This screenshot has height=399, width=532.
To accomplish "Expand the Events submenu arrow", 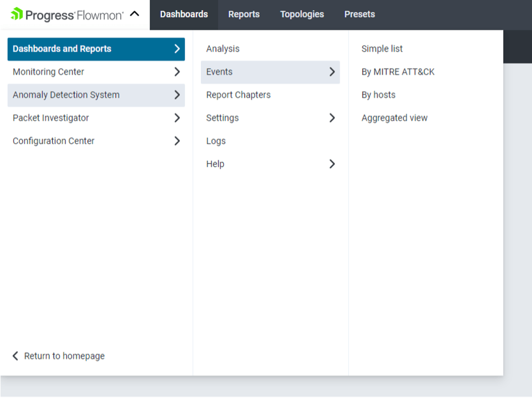I will coord(332,72).
